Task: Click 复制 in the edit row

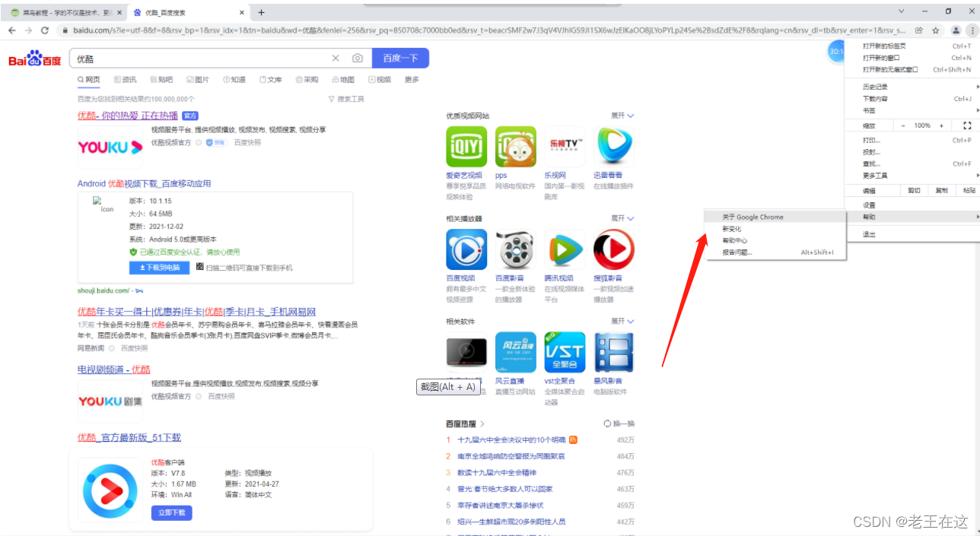Action: (941, 190)
